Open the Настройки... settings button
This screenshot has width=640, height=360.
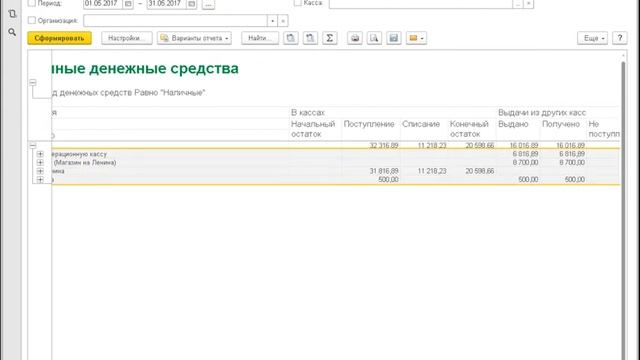pos(127,38)
